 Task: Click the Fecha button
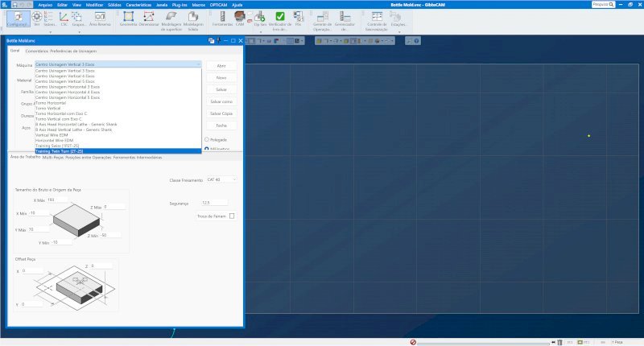[x=221, y=126]
